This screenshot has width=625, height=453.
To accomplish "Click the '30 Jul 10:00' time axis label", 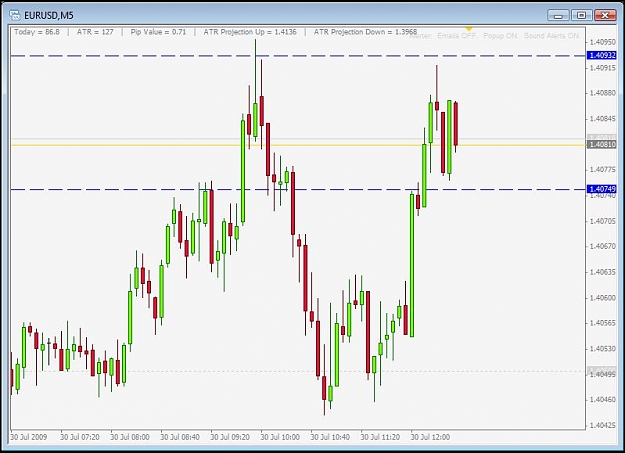I will [x=280, y=437].
